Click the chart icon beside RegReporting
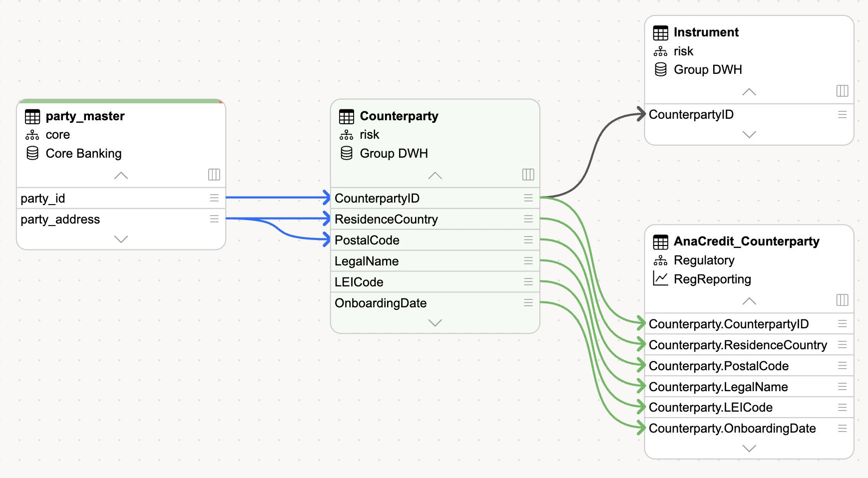Screen dimensions: 868x478 click(661, 278)
